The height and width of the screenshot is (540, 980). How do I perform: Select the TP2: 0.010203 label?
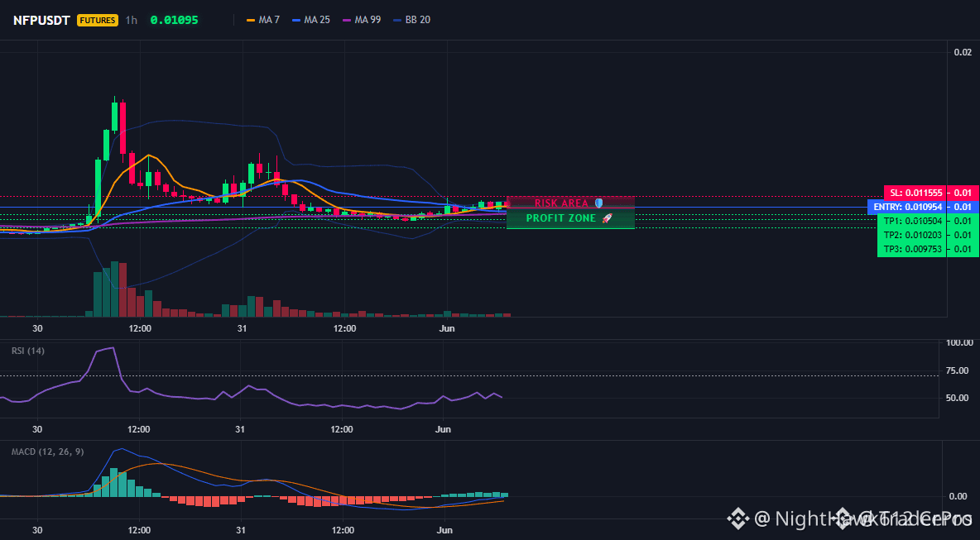912,235
